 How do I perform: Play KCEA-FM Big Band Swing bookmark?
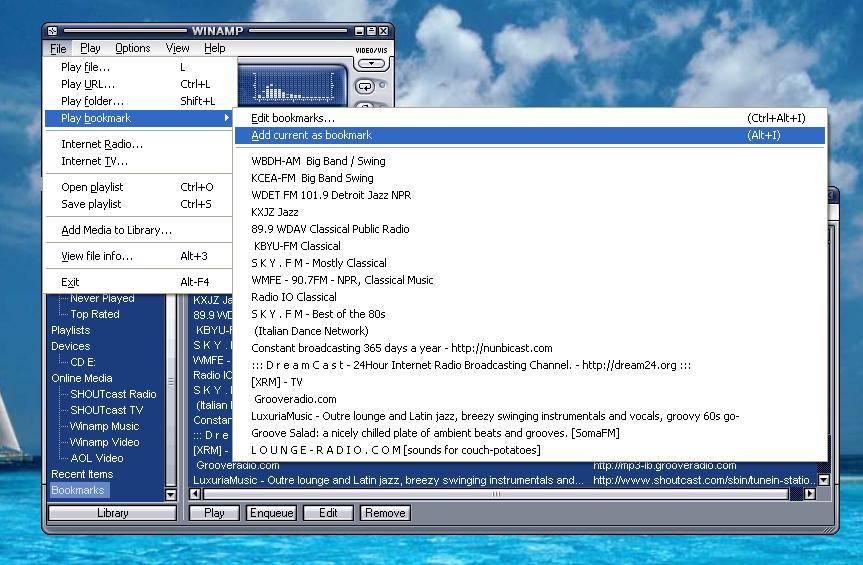point(529,178)
